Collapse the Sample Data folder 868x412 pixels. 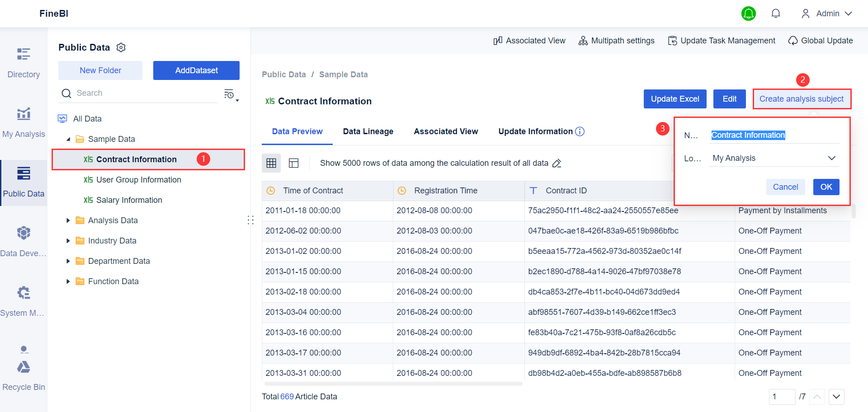[68, 139]
